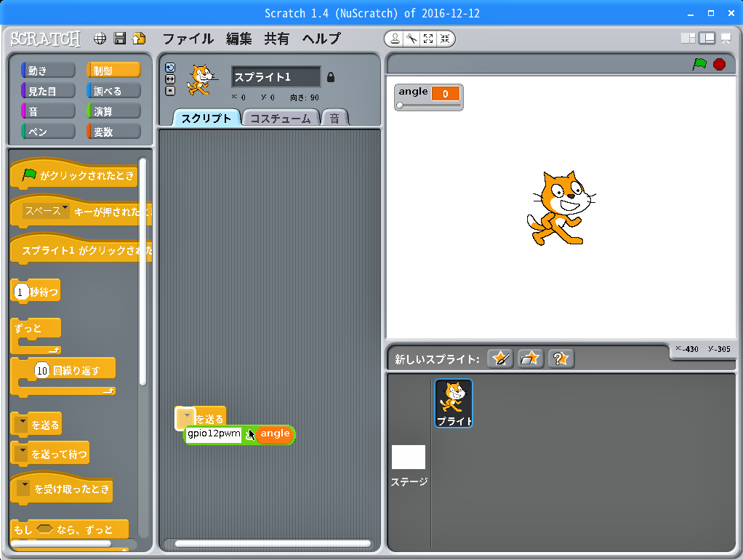Stop all scripts with red button
743x560 pixels.
[719, 64]
